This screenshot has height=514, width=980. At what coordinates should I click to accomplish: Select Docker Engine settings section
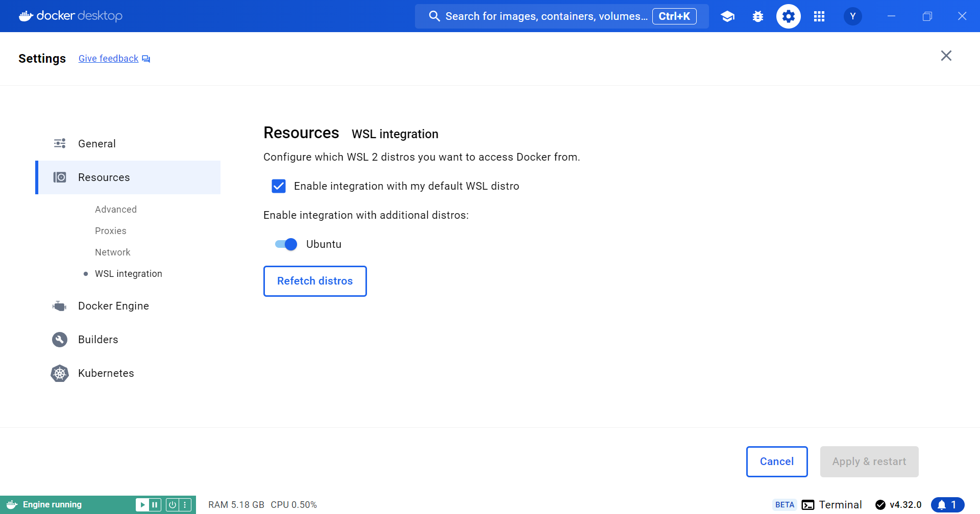(113, 306)
